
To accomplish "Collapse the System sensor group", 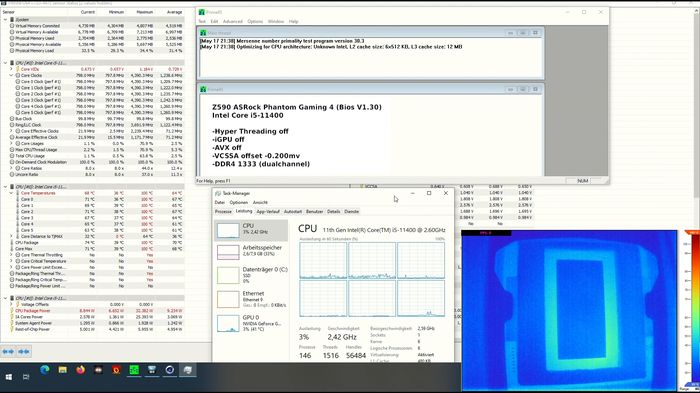I will [5, 20].
